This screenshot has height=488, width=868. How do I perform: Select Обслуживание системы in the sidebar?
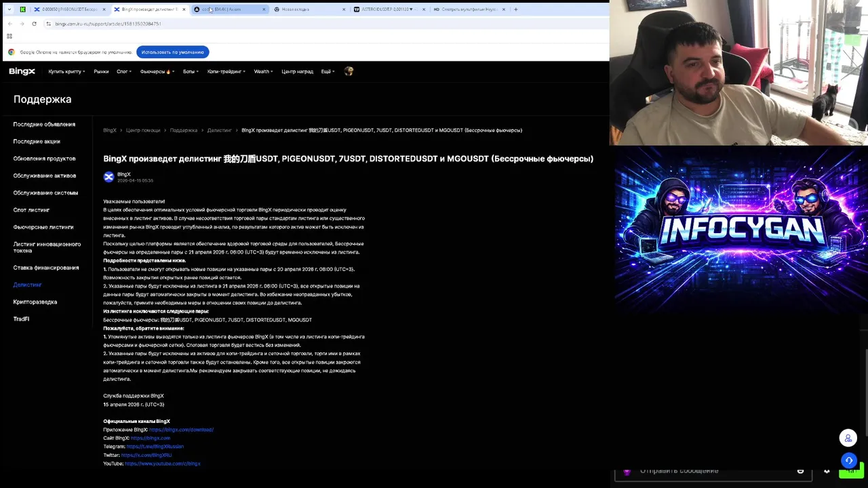[x=45, y=192]
